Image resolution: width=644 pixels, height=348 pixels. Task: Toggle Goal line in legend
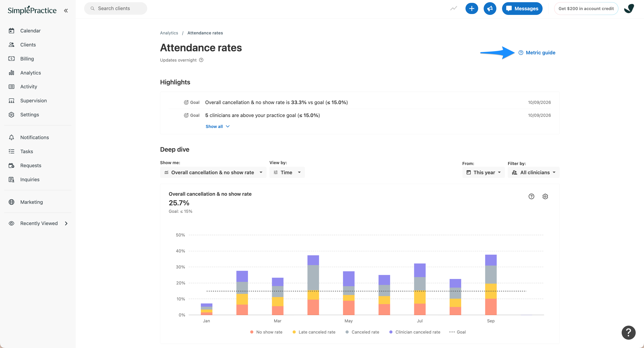coord(458,332)
